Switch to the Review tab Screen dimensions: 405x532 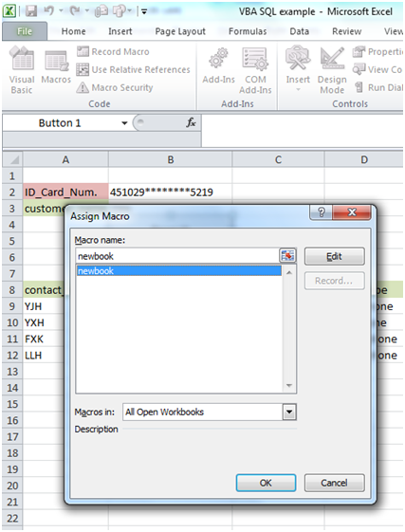(346, 31)
